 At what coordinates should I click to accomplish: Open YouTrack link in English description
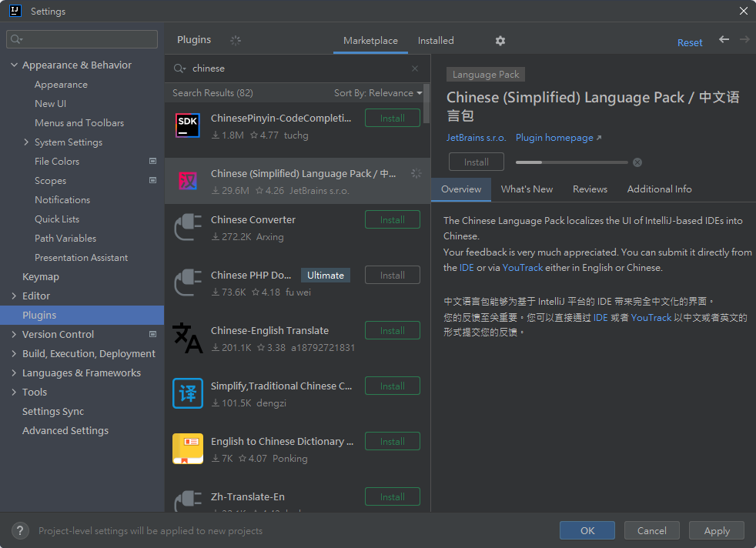(x=522, y=268)
